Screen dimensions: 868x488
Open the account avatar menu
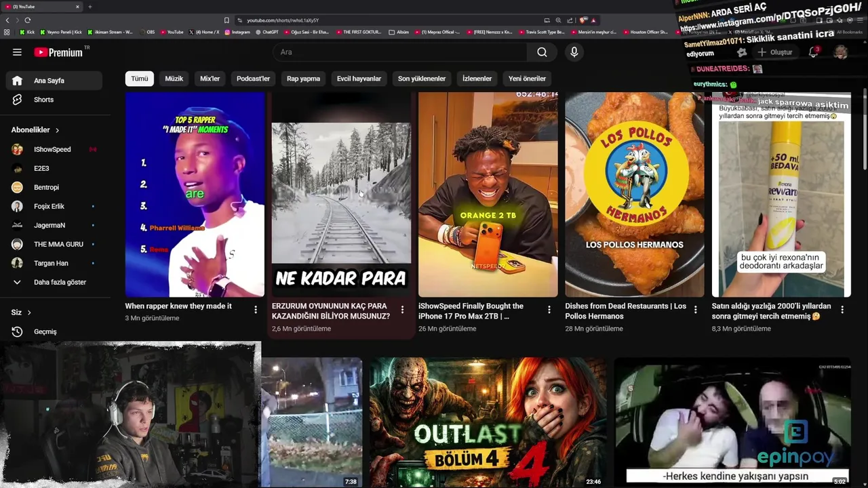tap(841, 52)
